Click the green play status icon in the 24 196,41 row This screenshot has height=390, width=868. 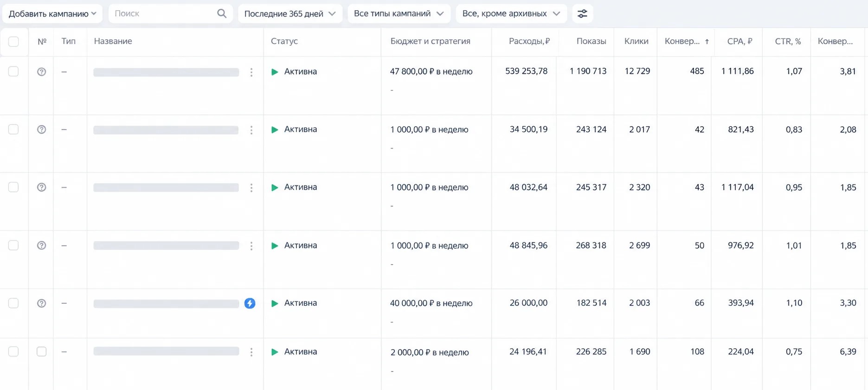pos(275,352)
